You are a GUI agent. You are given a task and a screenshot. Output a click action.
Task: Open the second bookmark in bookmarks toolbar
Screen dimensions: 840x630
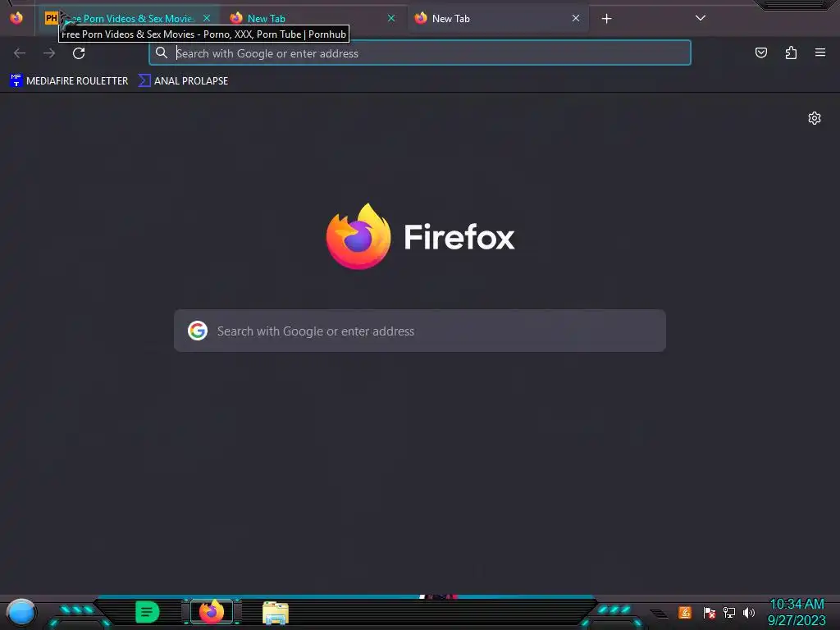point(183,81)
